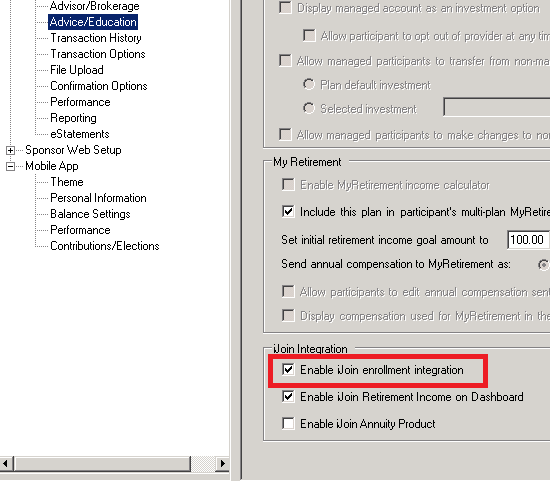This screenshot has height=481, width=550.
Task: Click the horizontal scrollbar thumb in tree panel
Action: coord(102,464)
